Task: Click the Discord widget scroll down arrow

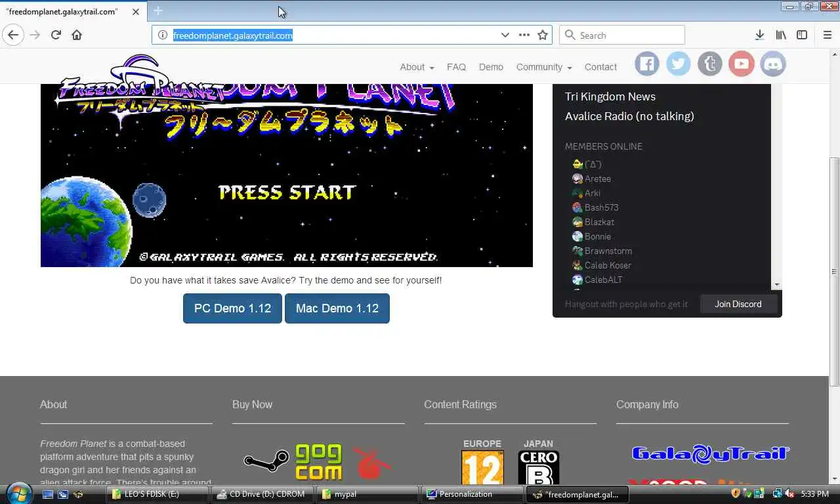Action: [x=777, y=285]
